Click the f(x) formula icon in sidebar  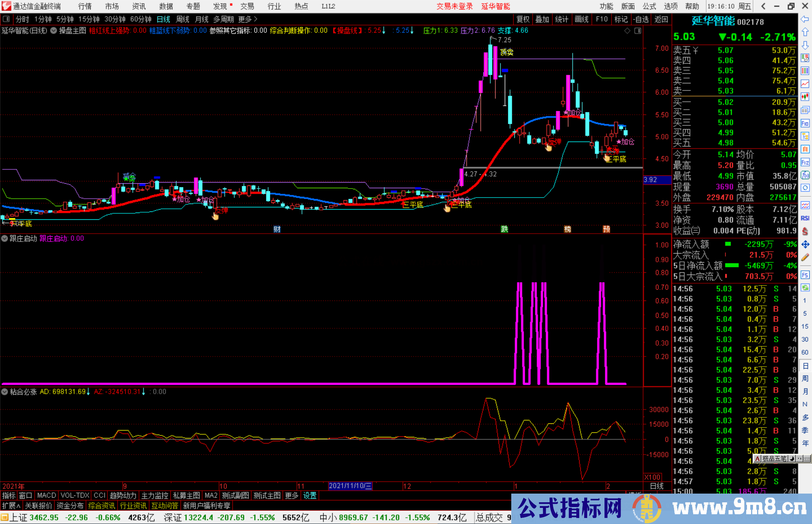pyautogui.click(x=805, y=175)
